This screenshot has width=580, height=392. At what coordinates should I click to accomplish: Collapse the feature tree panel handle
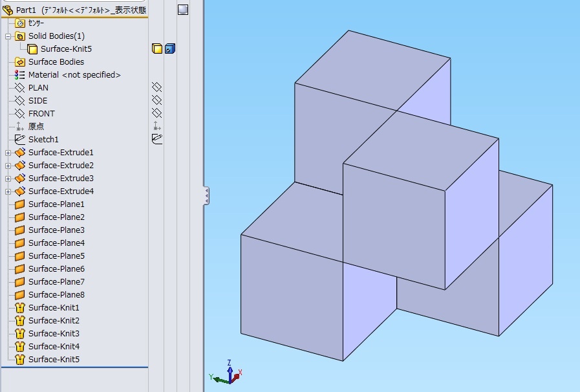pos(206,195)
